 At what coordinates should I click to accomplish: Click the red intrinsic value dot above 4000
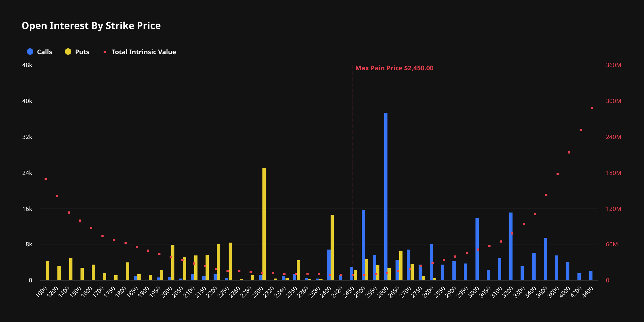pos(569,152)
